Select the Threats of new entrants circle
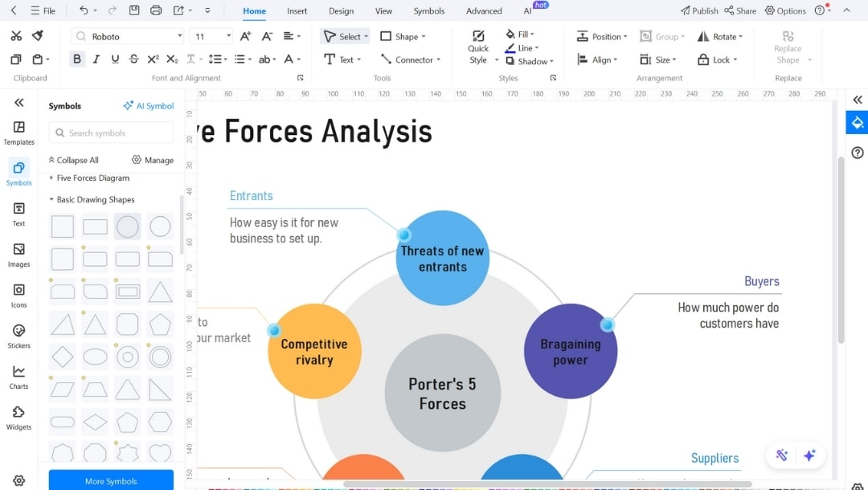Image resolution: width=868 pixels, height=490 pixels. [442, 258]
